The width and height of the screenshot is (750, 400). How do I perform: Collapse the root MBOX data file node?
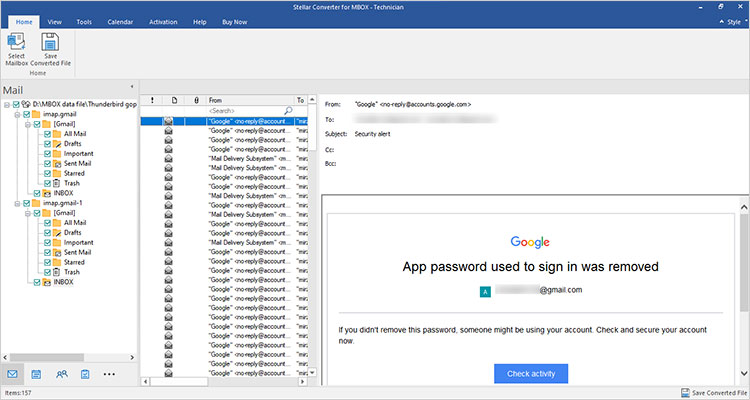7,104
